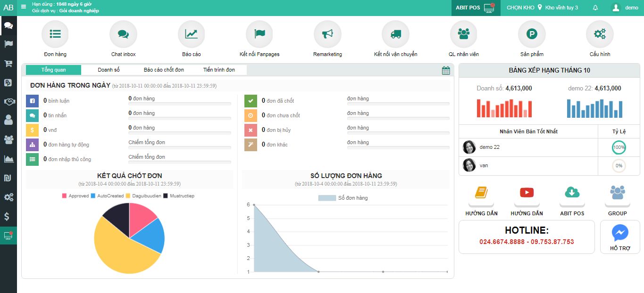Toggle the Approved legend item in pie chart
This screenshot has height=293, width=644.
(75, 195)
